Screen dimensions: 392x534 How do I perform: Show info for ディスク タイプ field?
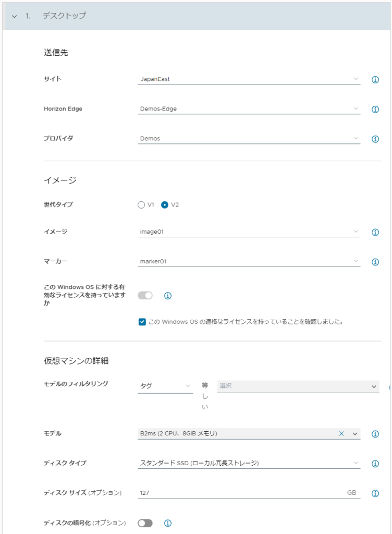pyautogui.click(x=375, y=464)
